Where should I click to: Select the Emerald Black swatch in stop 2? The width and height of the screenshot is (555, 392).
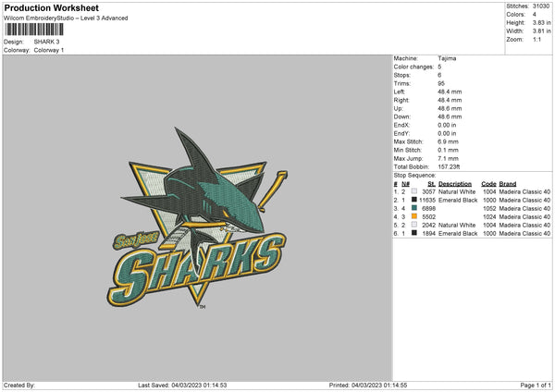click(413, 200)
